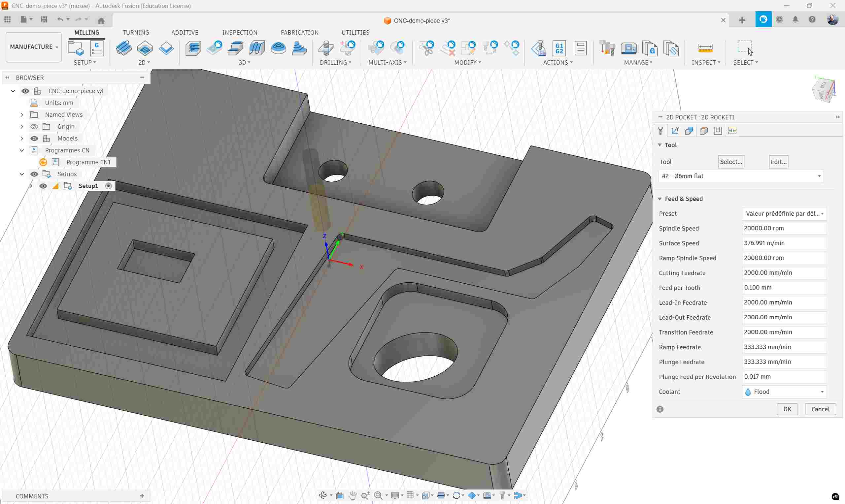Viewport: 845px width, 504px height.
Task: Hide the Models entry in the browser
Action: coord(34,138)
